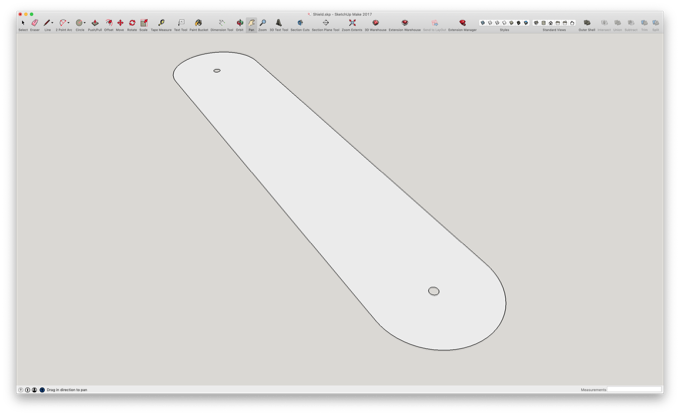Viewport: 680px width, 415px height.
Task: Click the Union solid tool
Action: coord(618,23)
